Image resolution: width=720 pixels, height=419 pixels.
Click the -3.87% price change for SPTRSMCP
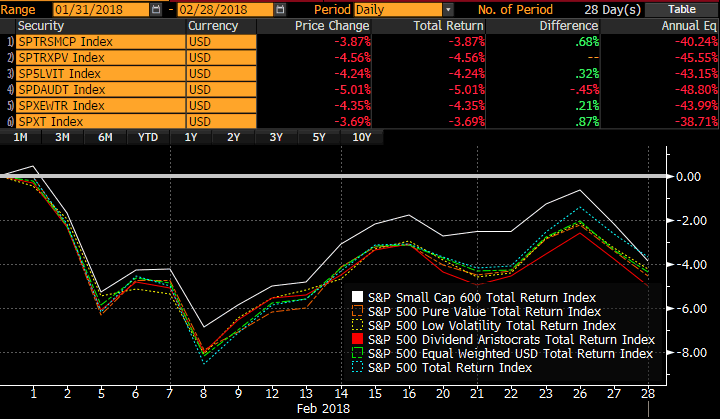[x=352, y=42]
